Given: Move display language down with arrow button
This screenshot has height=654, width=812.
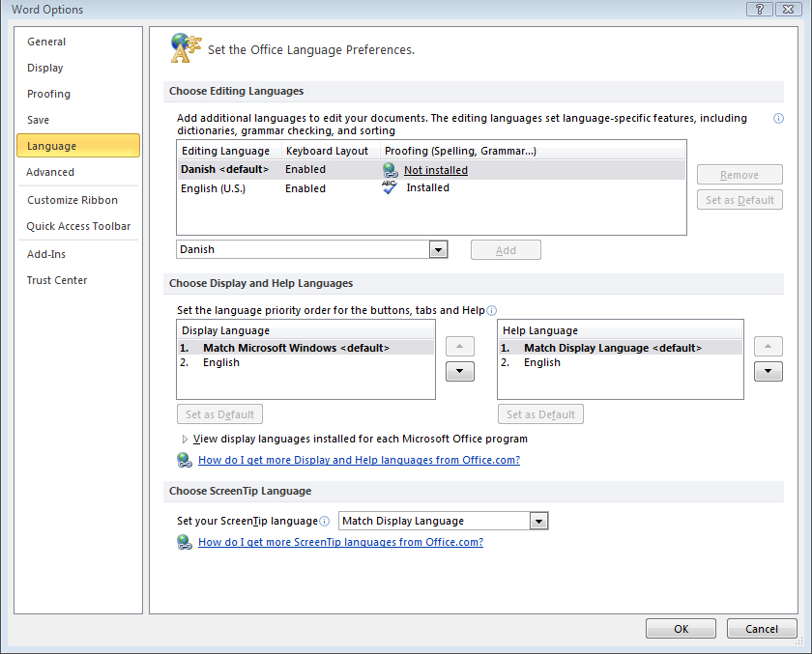Looking at the screenshot, I should (459, 372).
